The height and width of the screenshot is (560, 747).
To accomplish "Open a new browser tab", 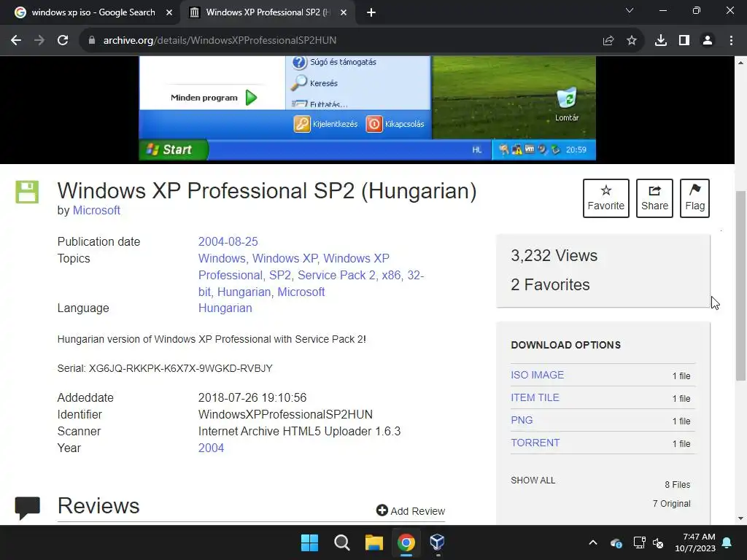I will click(x=371, y=13).
